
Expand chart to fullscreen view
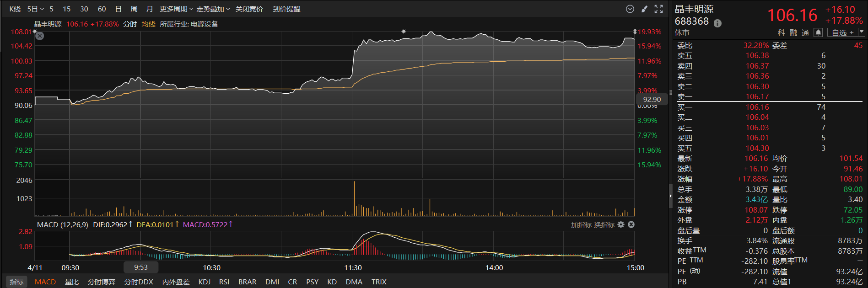tap(658, 9)
